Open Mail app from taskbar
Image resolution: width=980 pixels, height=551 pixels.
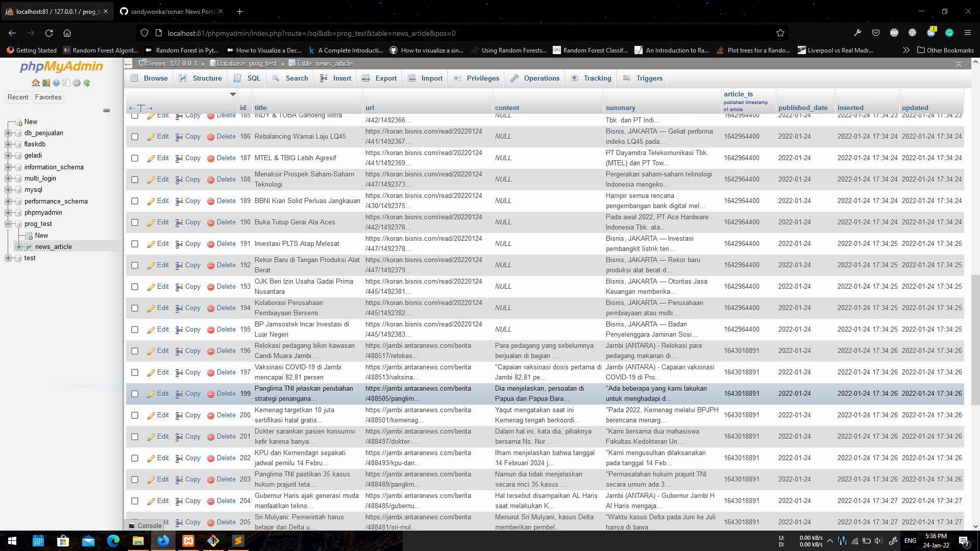(x=88, y=541)
